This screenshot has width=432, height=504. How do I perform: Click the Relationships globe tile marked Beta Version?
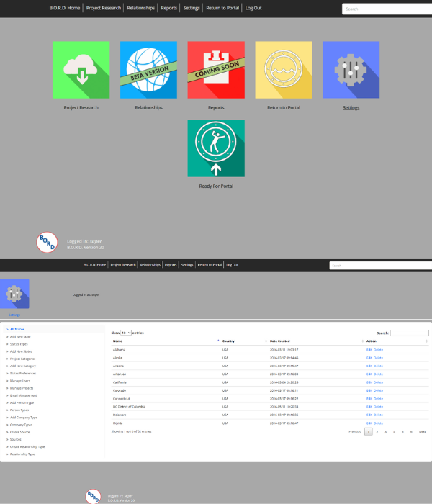(148, 70)
